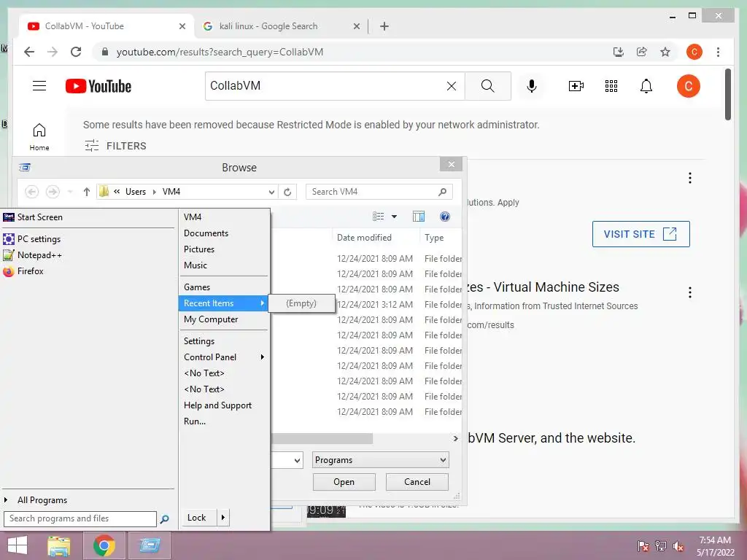The image size is (747, 560).
Task: Refresh the Browse dialog folder view
Action: point(287,192)
